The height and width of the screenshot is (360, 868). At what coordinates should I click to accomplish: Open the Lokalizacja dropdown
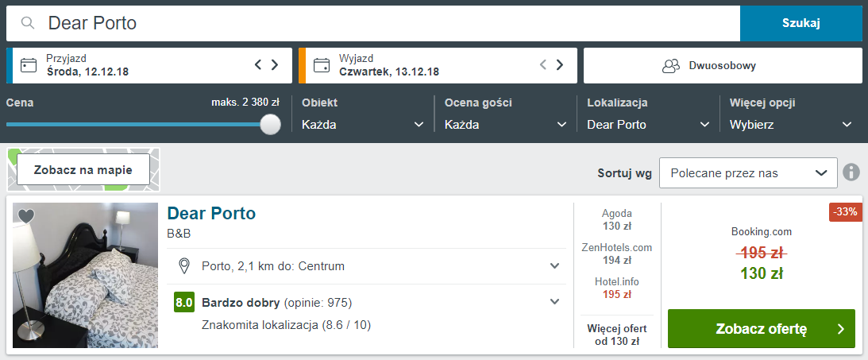coord(648,125)
